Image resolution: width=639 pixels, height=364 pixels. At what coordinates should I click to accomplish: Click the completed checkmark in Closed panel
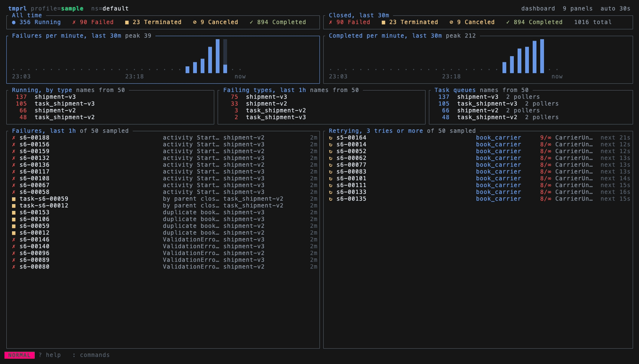pos(508,22)
